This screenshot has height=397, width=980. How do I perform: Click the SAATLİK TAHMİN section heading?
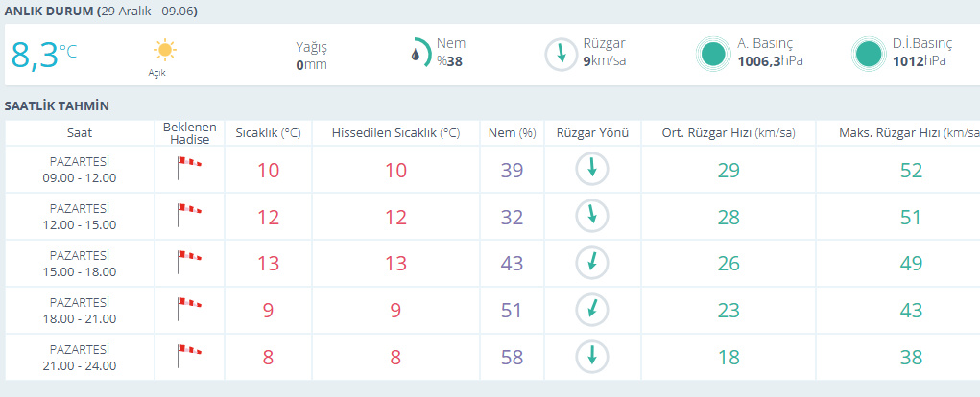[x=57, y=105]
